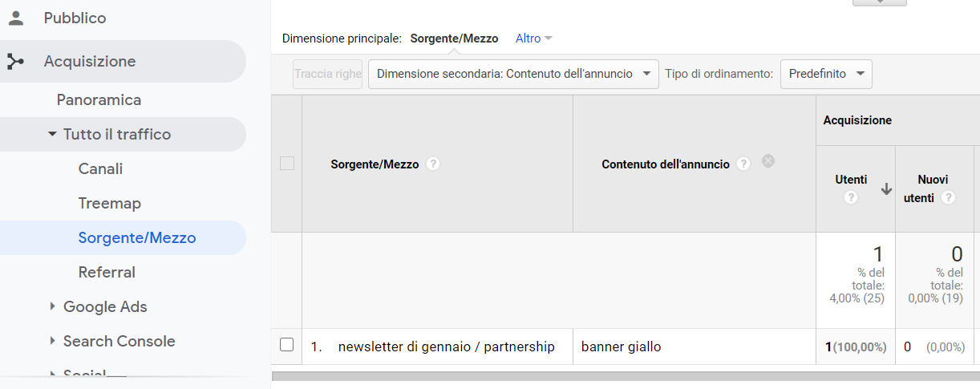Open the Canali report
The height and width of the screenshot is (389, 980).
(x=100, y=169)
